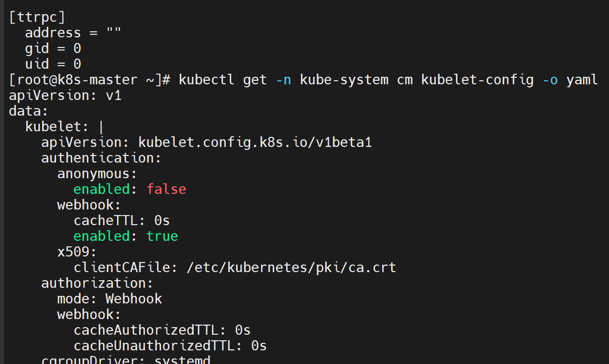Viewport: 609px width, 364px height.
Task: Click the address = "" line
Action: click(73, 33)
